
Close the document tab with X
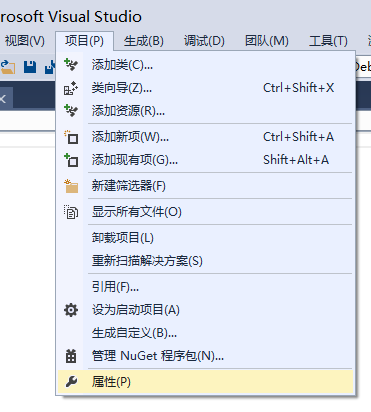(x=3, y=99)
